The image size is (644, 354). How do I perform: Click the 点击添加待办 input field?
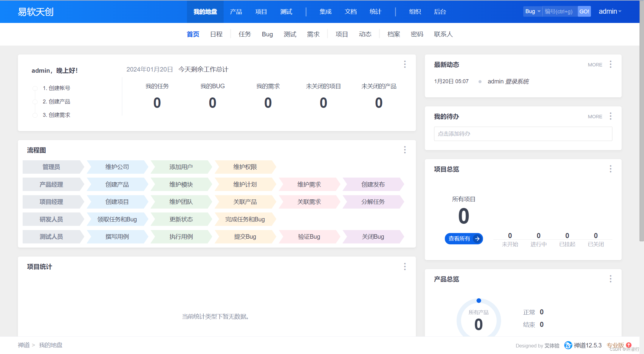click(x=523, y=134)
